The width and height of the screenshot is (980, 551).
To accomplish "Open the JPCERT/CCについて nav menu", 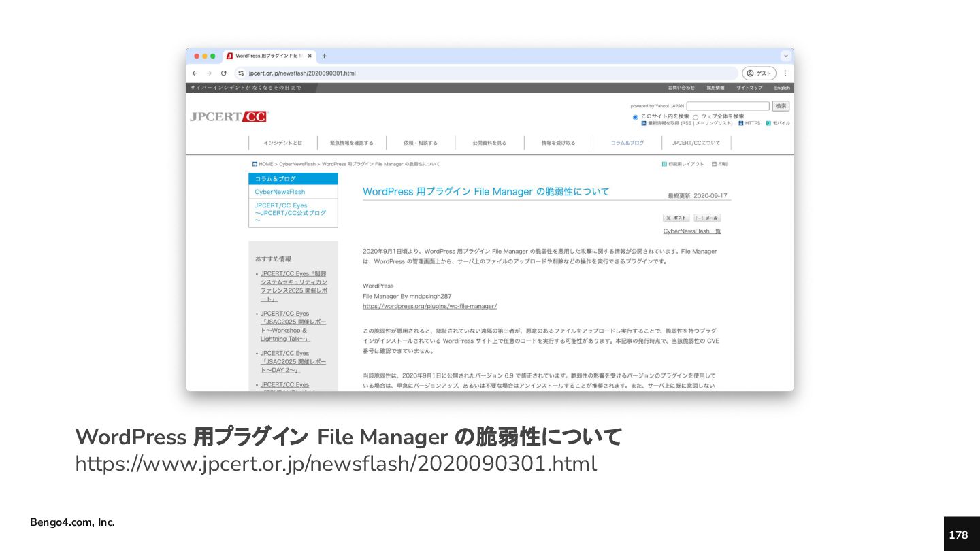I will (x=696, y=143).
